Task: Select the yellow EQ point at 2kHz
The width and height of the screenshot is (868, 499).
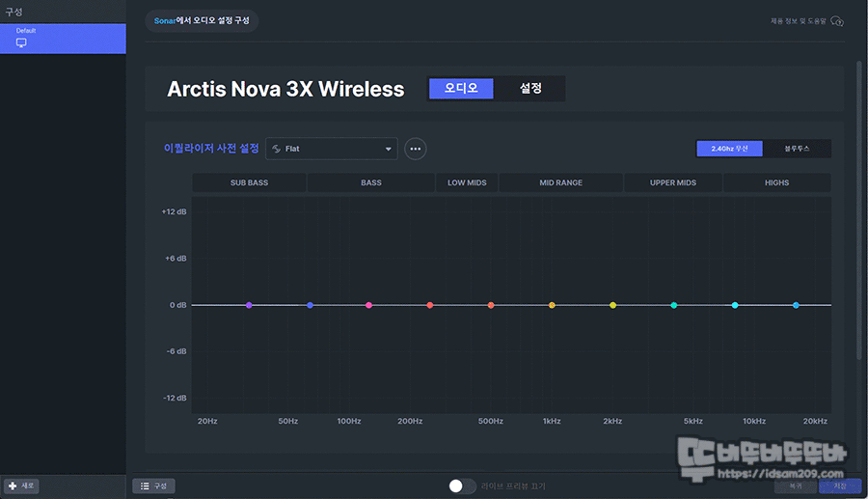Action: (612, 305)
